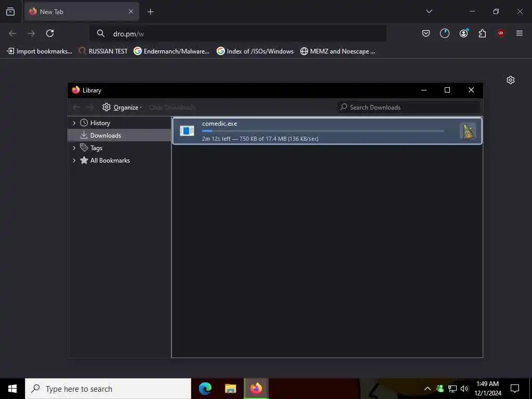Image resolution: width=532 pixels, height=399 pixels.
Task: Open the Windows notification center icon
Action: tap(515, 389)
